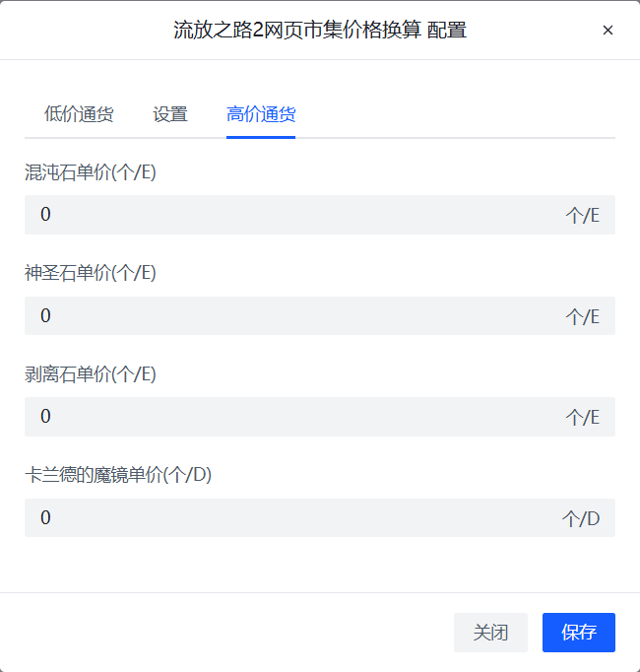The width and height of the screenshot is (640, 672).
Task: Switch to the 低价通货 tab
Action: 79,114
